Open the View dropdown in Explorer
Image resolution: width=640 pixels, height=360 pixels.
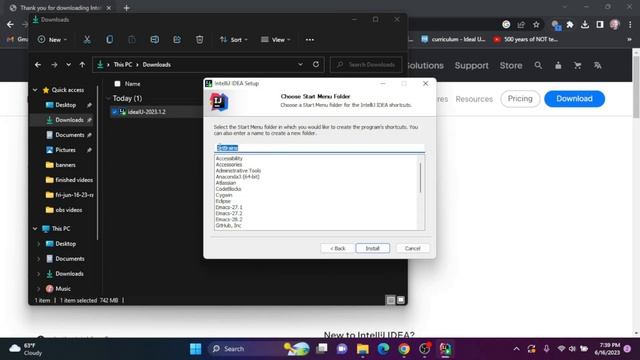[x=276, y=40]
